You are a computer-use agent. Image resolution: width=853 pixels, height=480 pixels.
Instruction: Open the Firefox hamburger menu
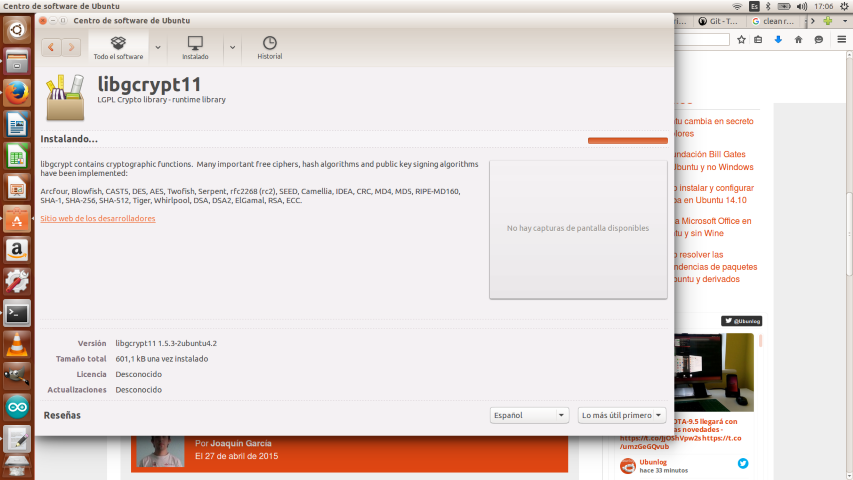coord(842,40)
